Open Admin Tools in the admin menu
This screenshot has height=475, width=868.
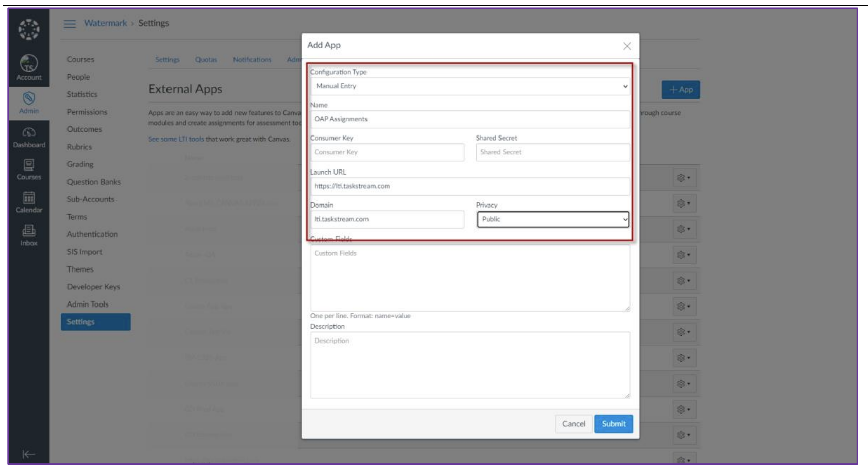click(x=87, y=304)
